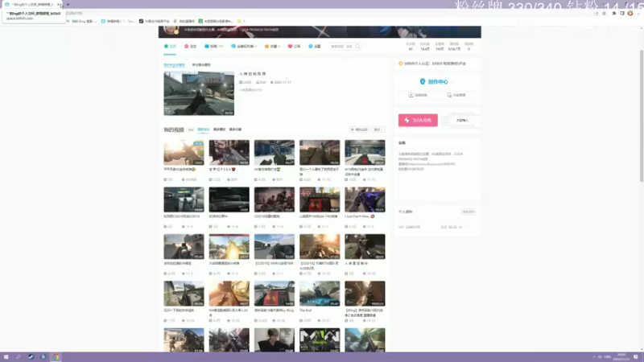Click the blue 创作中心 lightbulb icon
The width and height of the screenshot is (644, 362).
click(x=422, y=82)
